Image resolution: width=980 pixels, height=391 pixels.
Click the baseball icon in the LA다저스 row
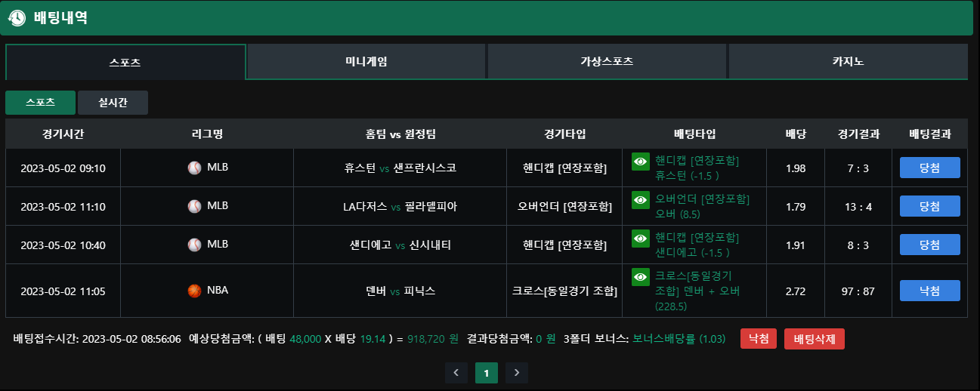pyautogui.click(x=195, y=206)
